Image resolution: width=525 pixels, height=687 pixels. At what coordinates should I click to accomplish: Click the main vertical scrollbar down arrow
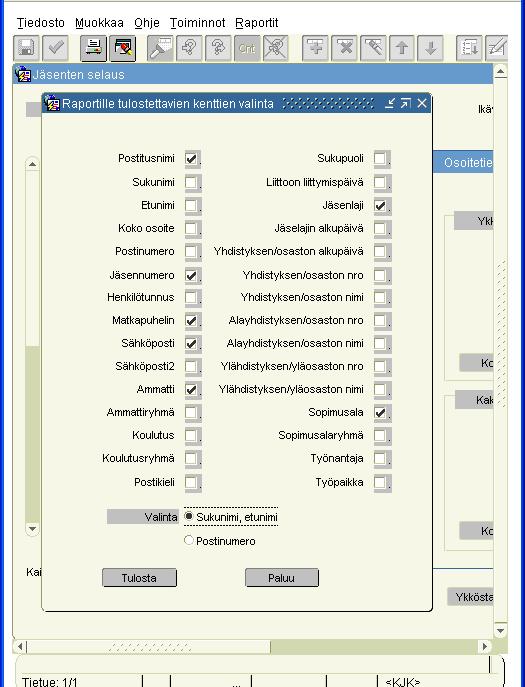500,630
